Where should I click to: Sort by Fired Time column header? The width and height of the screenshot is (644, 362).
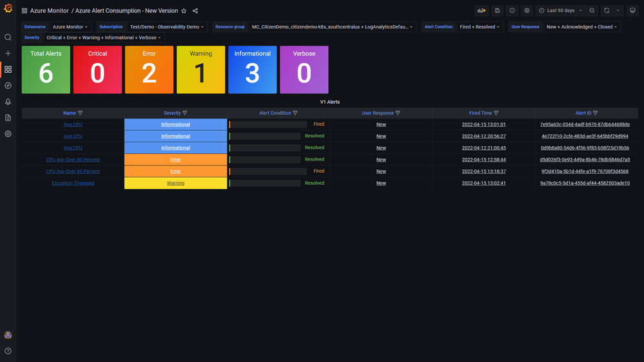pyautogui.click(x=480, y=113)
